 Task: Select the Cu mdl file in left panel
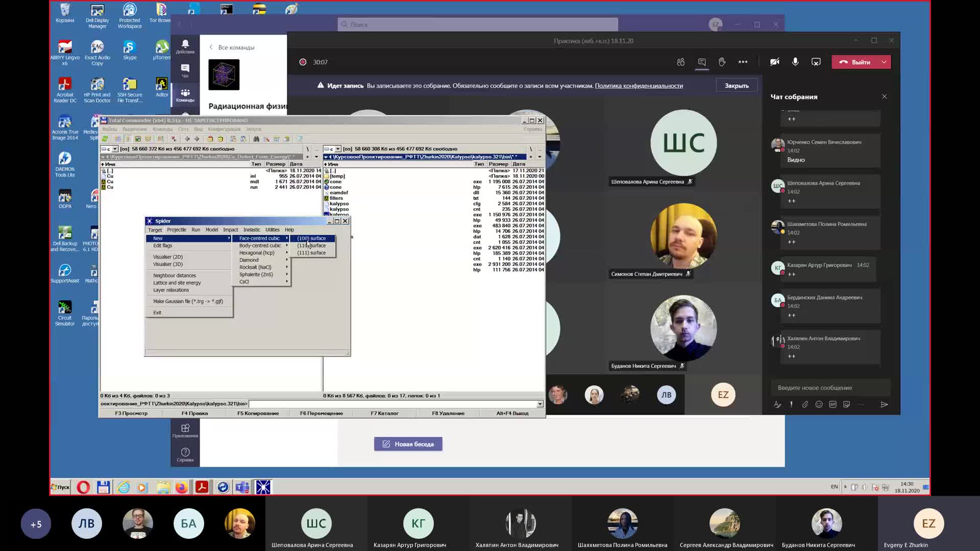click(x=211, y=182)
